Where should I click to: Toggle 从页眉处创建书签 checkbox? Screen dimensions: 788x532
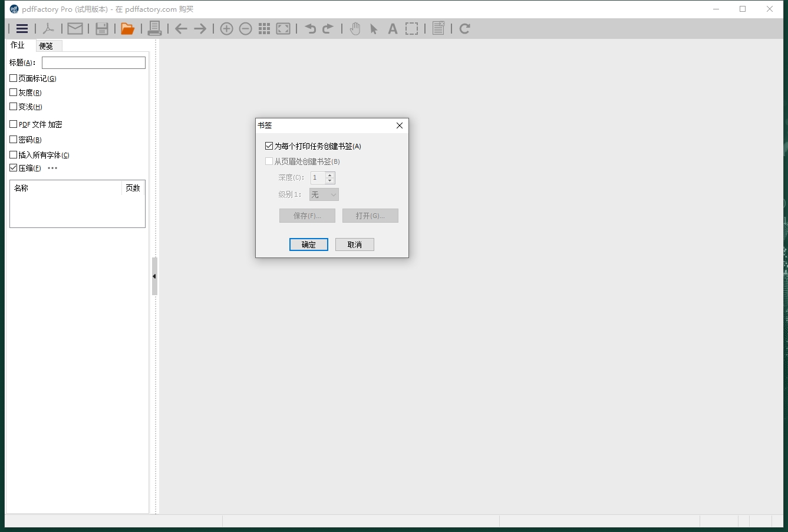(269, 161)
